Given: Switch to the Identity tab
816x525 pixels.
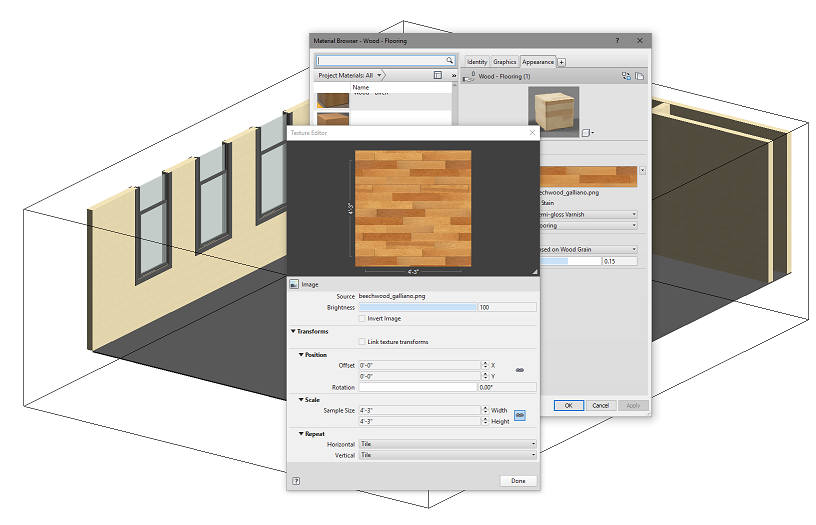Looking at the screenshot, I should 477,62.
